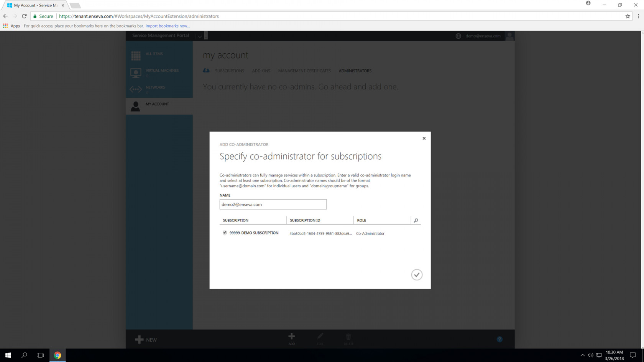This screenshot has width=644, height=362.
Task: Click the globe language icon in portal header
Action: point(458,36)
